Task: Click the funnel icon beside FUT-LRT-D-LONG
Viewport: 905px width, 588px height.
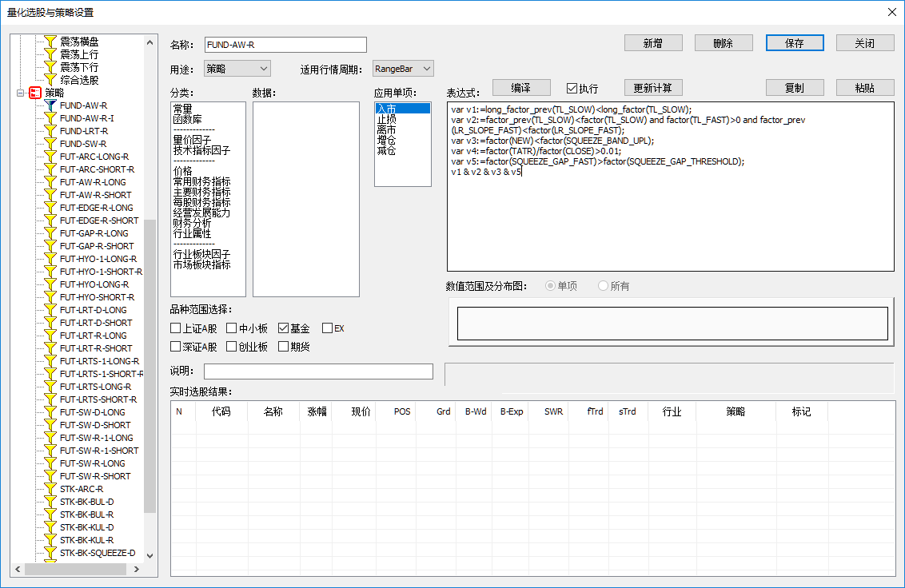Action: (x=51, y=310)
